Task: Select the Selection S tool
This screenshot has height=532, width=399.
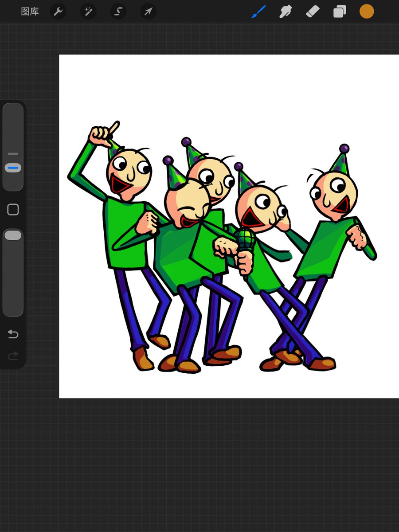Action: tap(118, 12)
